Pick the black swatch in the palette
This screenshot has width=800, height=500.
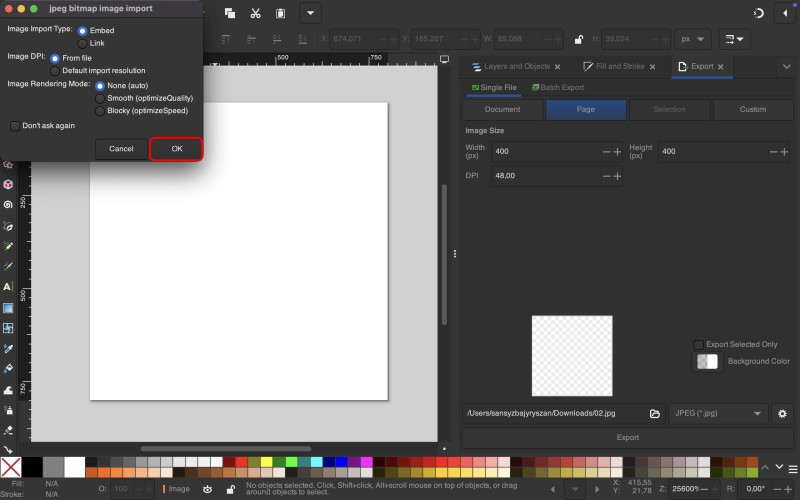pos(32,467)
